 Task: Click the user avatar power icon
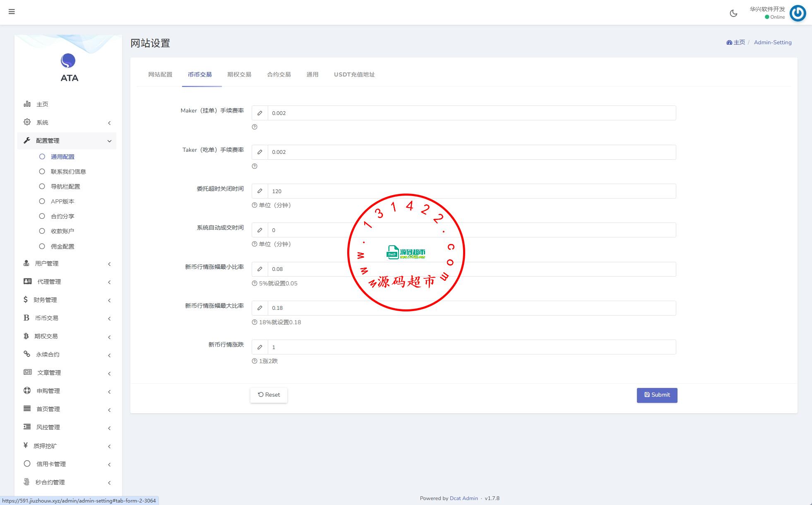tap(798, 13)
